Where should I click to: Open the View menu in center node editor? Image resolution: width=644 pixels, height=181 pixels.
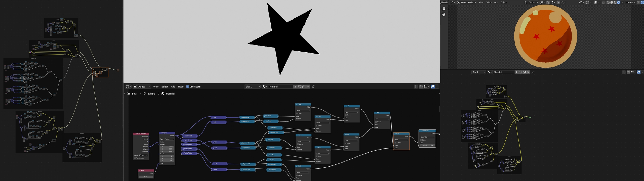click(x=156, y=87)
